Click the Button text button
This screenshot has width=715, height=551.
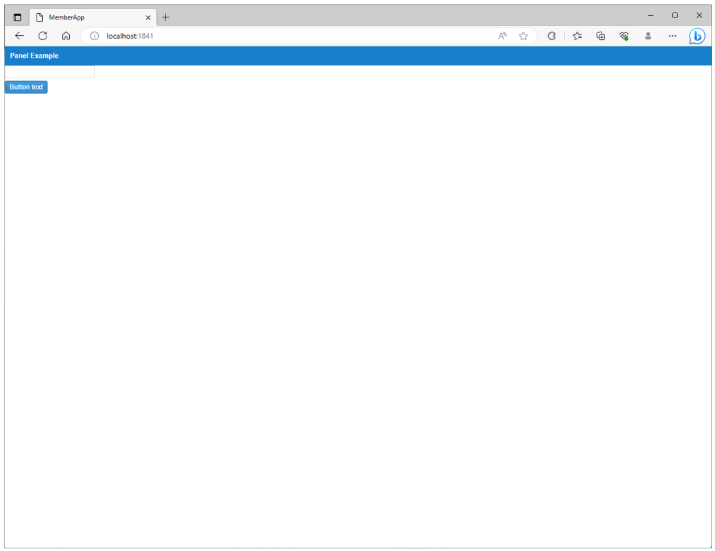(26, 87)
